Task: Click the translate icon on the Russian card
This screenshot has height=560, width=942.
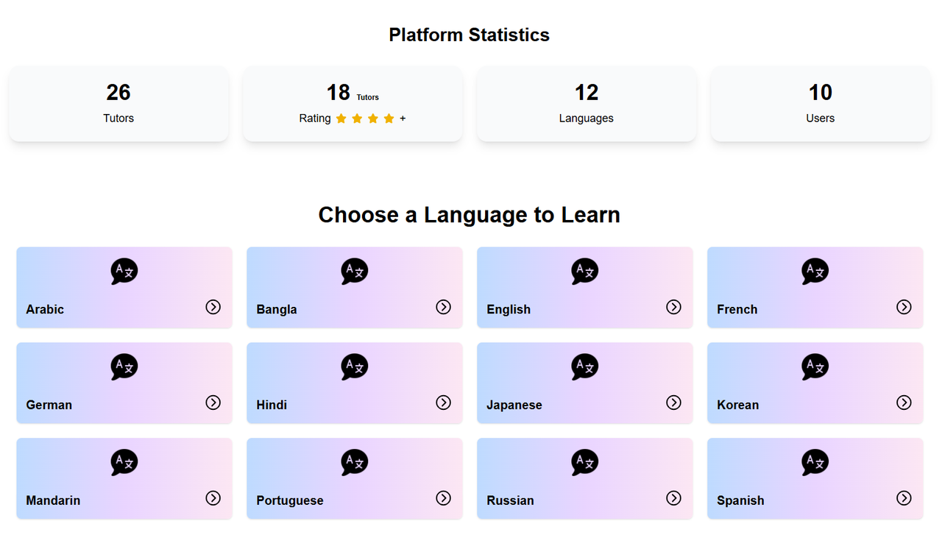Action: point(585,463)
